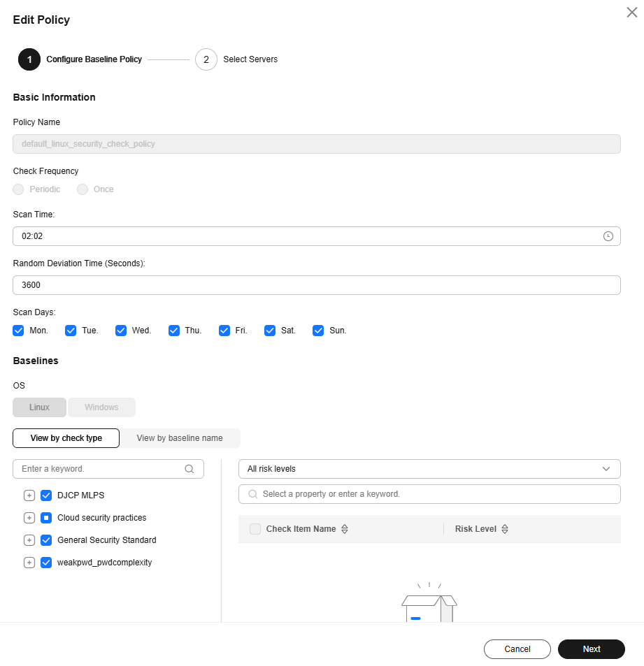
Task: Uncheck the Mon. scan day
Action: [x=18, y=331]
